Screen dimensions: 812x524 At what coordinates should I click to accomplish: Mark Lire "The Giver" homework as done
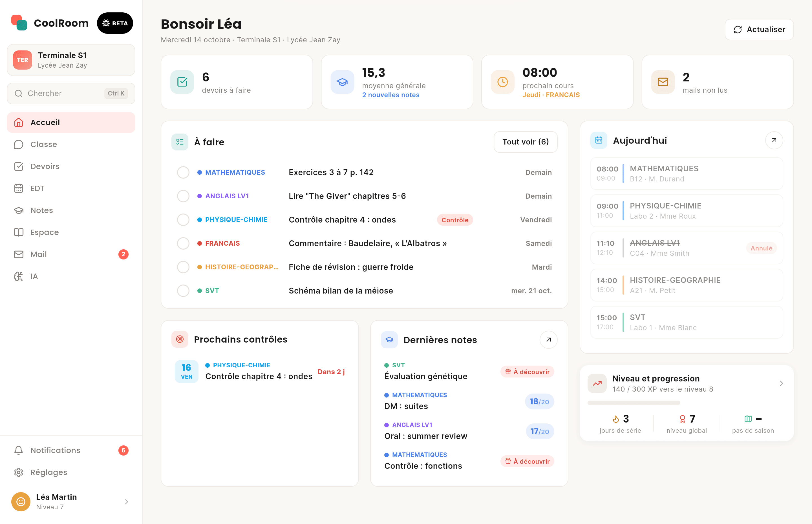click(183, 196)
